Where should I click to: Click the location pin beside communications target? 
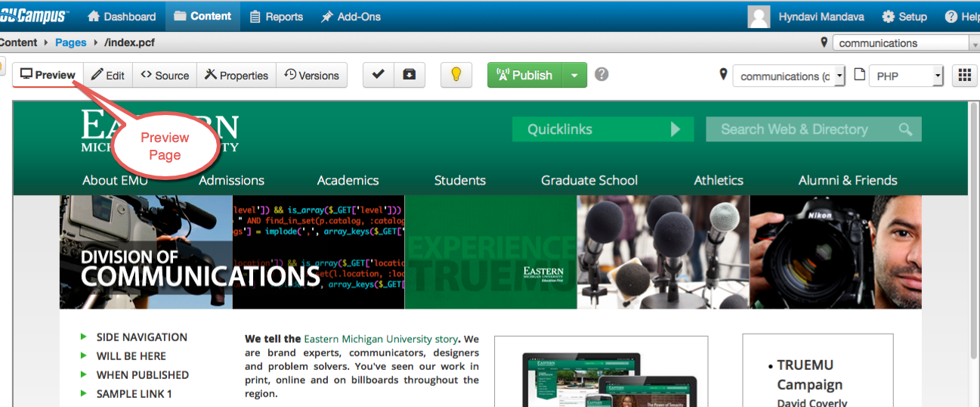(723, 75)
